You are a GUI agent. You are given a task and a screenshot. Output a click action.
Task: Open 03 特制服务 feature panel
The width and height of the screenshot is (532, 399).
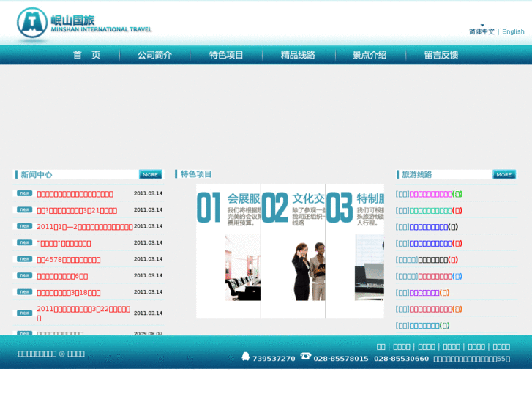point(355,251)
